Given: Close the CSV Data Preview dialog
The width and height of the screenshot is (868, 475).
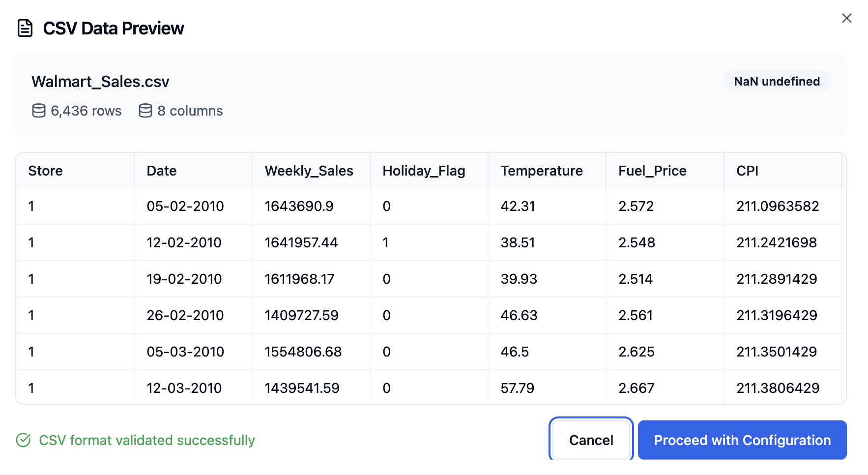Looking at the screenshot, I should [846, 18].
